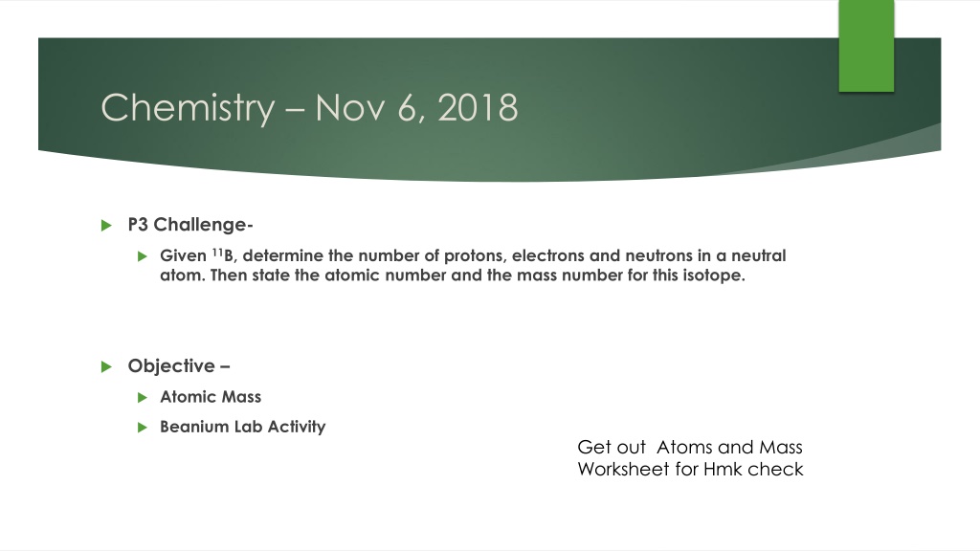The width and height of the screenshot is (980, 551).
Task: Click the 'Atomic Mass' bullet text
Action: click(211, 397)
